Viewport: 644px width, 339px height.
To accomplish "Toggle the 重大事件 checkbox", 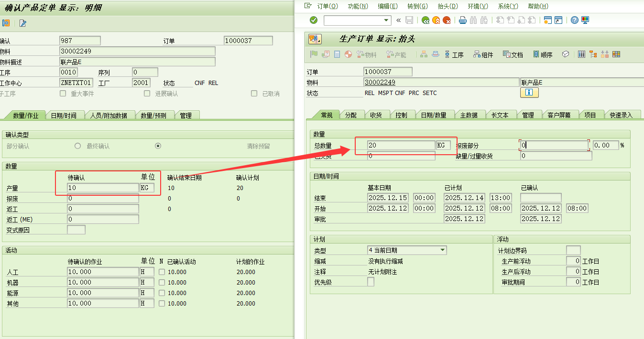I will pyautogui.click(x=63, y=94).
